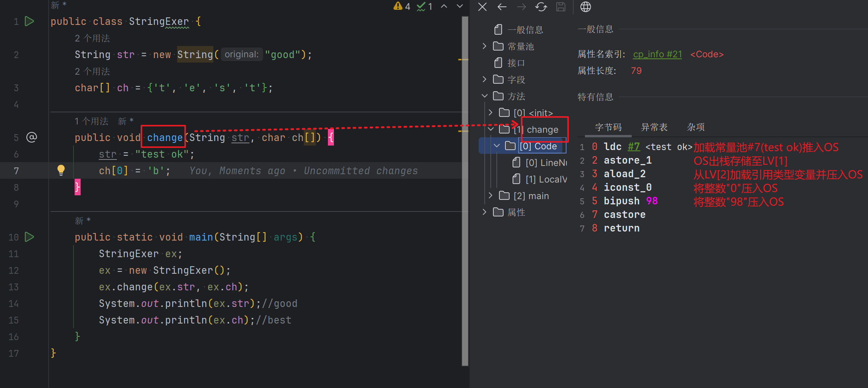Image resolution: width=868 pixels, height=388 pixels.
Task: Expand the [2] main method node
Action: tap(490, 195)
